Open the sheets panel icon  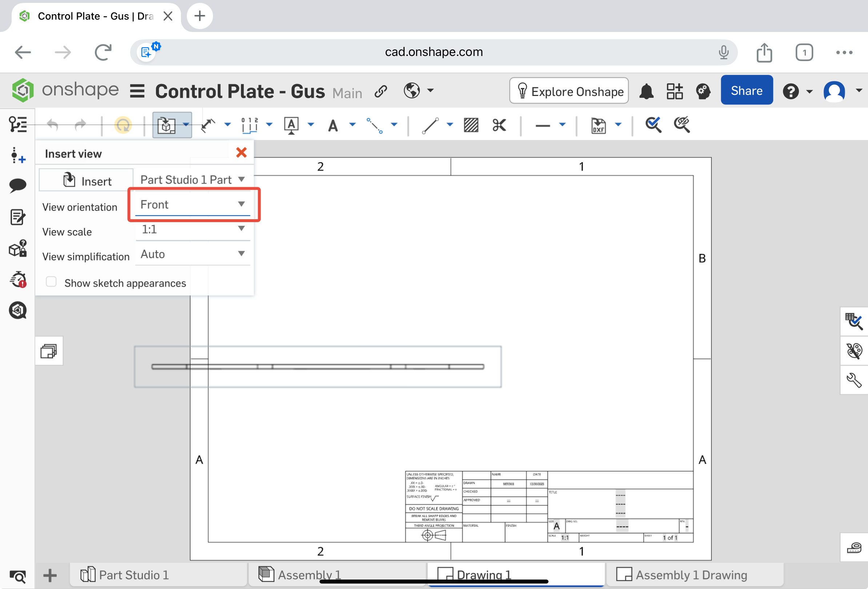49,351
